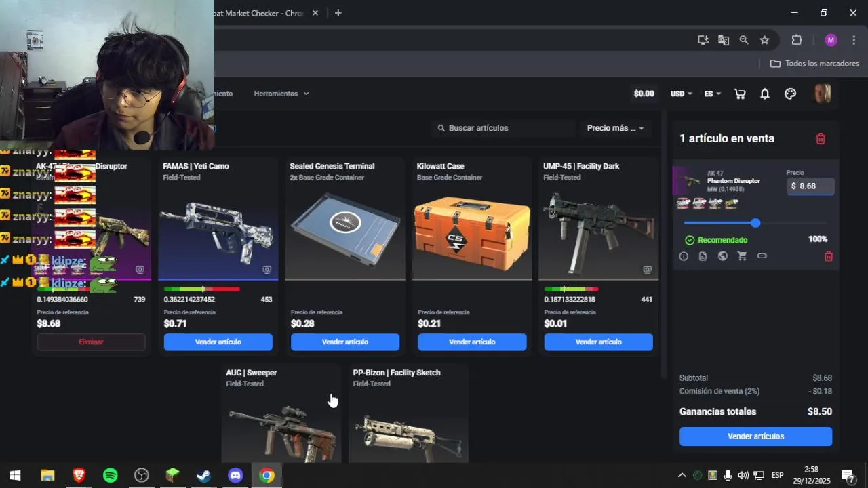Click Chrome translate page icon
Viewport: 868px width, 488px height.
pos(724,40)
